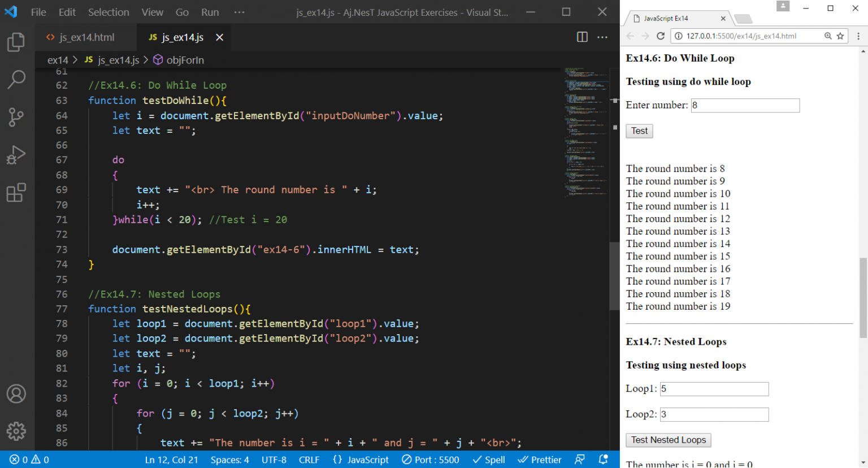Open the Explorer view in activity bar
Image resolution: width=868 pixels, height=468 pixels.
(x=16, y=42)
